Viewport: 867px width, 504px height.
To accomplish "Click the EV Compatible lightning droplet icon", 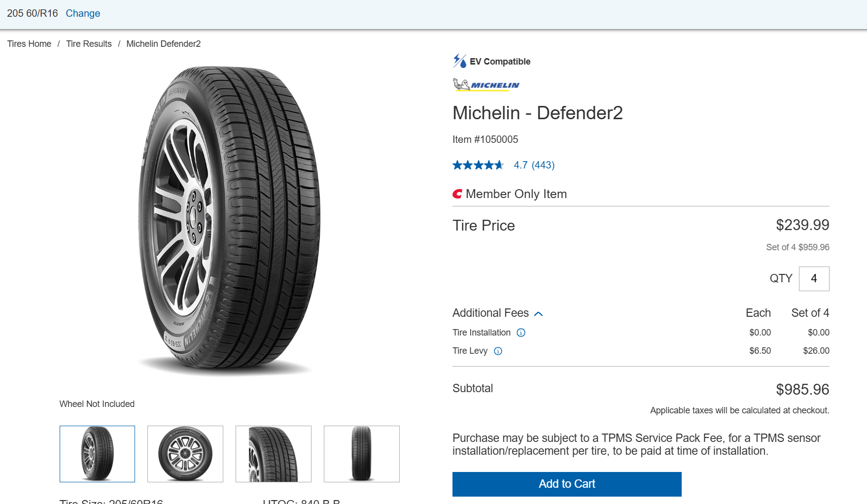I will click(459, 61).
